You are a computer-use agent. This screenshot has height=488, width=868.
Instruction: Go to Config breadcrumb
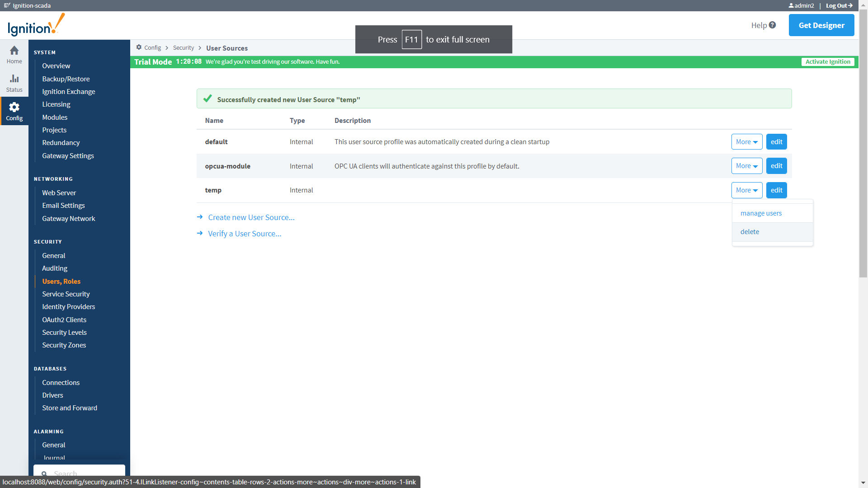point(152,47)
